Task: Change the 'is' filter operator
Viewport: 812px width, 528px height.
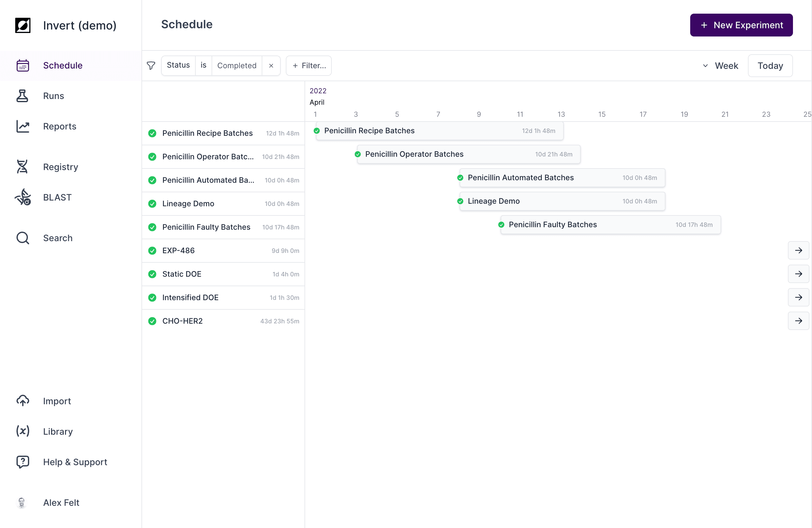Action: pyautogui.click(x=203, y=66)
